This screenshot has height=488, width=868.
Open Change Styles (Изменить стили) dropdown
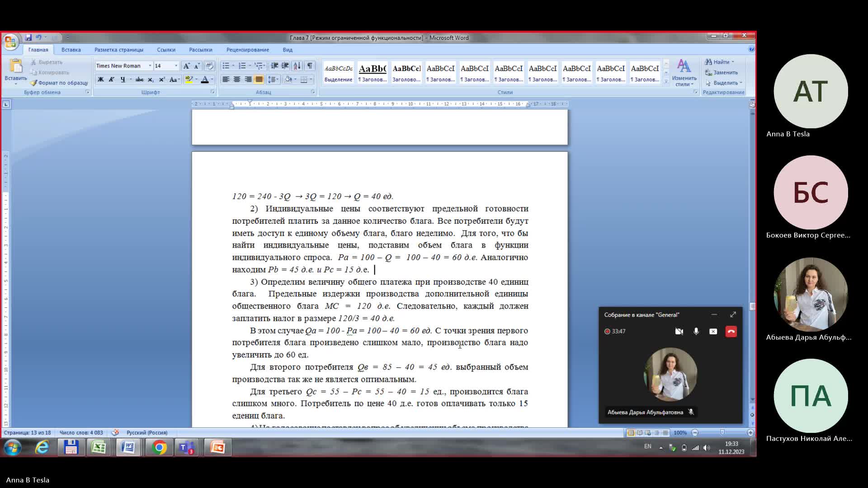point(684,73)
